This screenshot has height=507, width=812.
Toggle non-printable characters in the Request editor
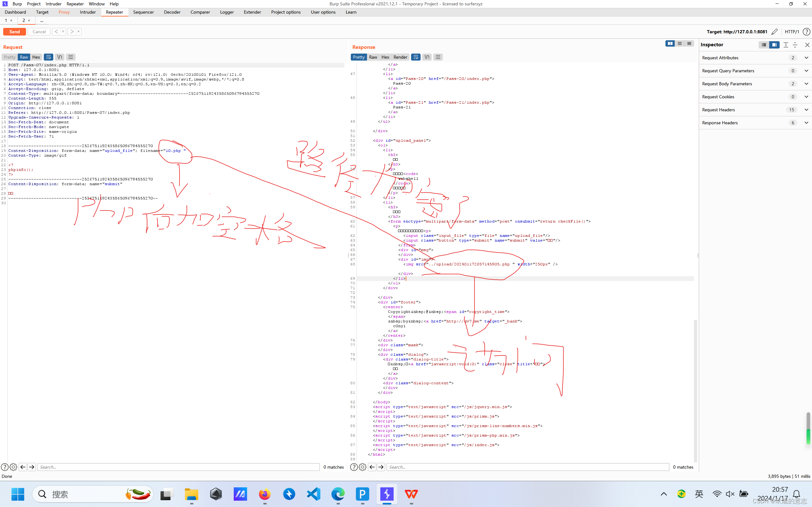(x=60, y=57)
